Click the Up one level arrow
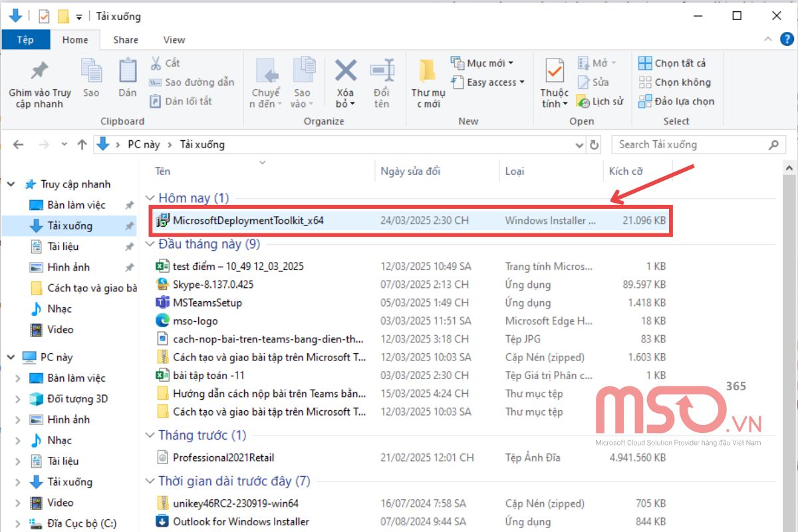The height and width of the screenshot is (532, 798). [x=82, y=144]
